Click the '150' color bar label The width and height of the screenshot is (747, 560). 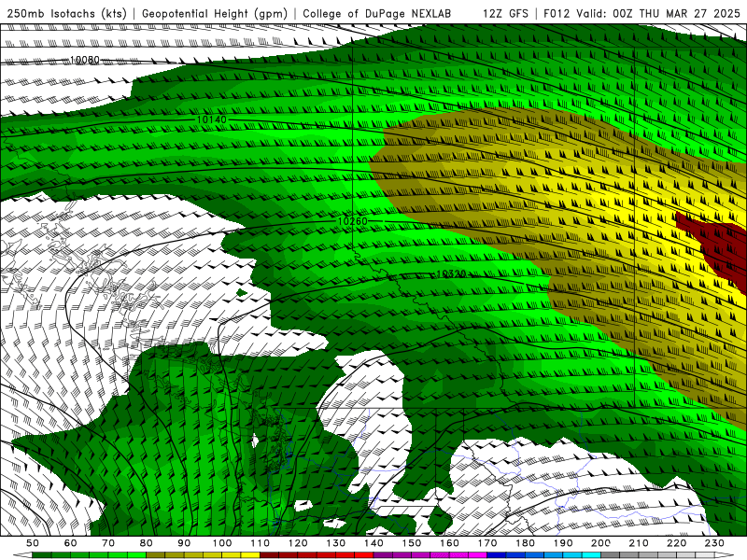(412, 543)
